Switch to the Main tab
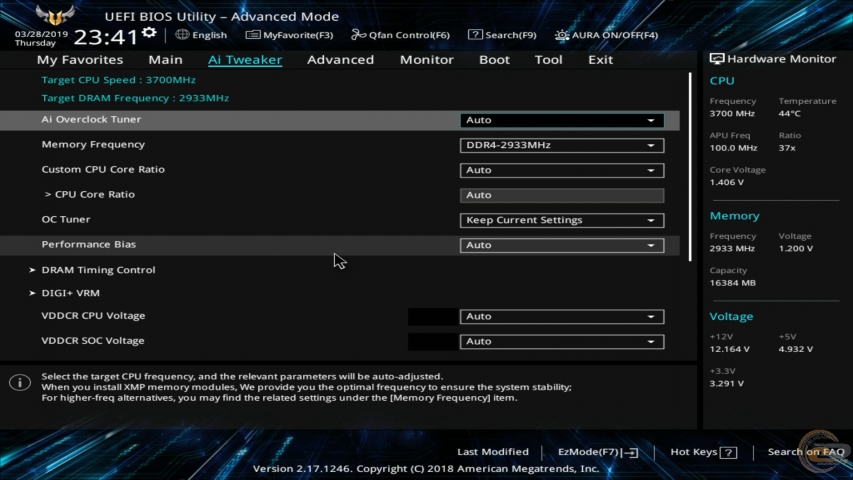 coord(165,59)
